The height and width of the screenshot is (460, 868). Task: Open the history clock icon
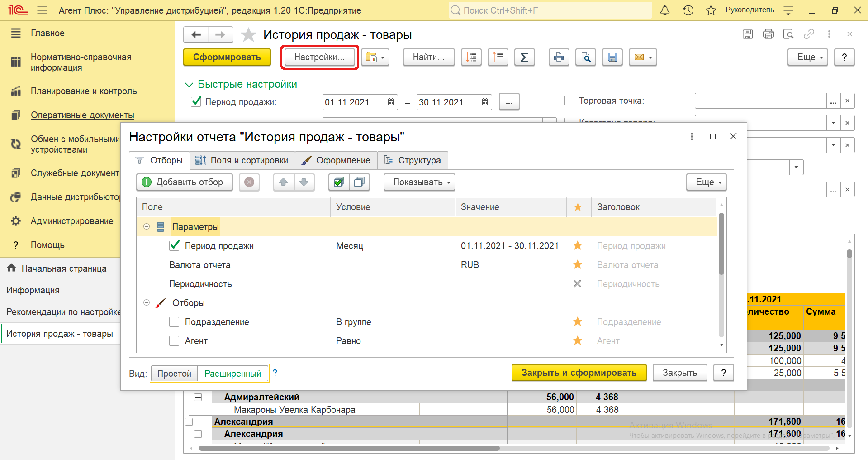(688, 10)
